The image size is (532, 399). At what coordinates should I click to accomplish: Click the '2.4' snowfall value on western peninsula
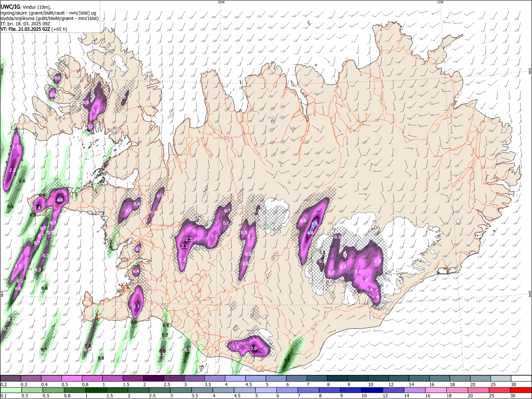37,208
